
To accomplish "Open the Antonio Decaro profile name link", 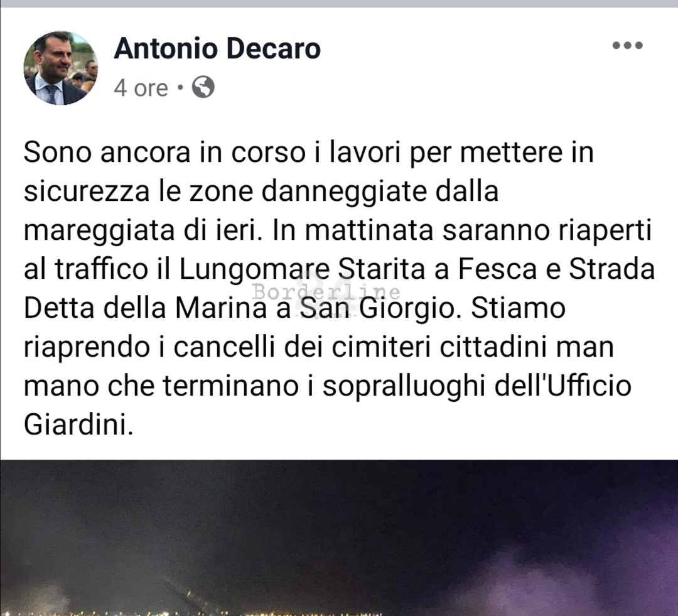I will [217, 48].
